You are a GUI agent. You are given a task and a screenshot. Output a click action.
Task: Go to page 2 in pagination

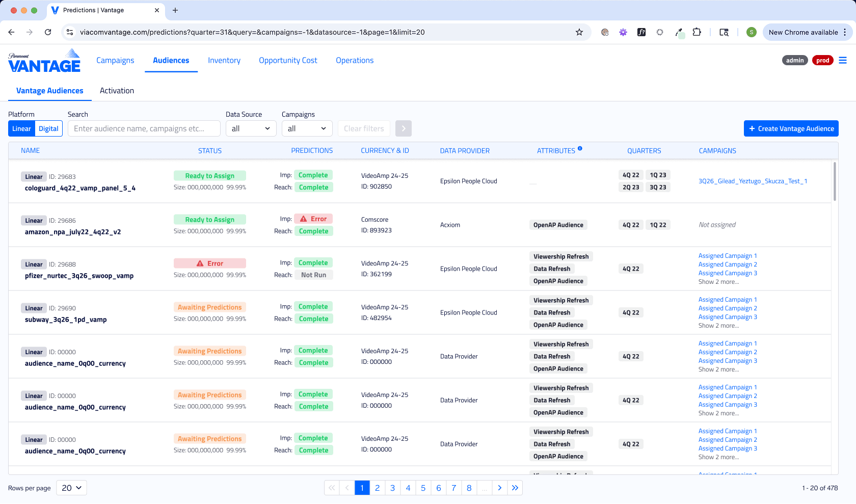378,488
